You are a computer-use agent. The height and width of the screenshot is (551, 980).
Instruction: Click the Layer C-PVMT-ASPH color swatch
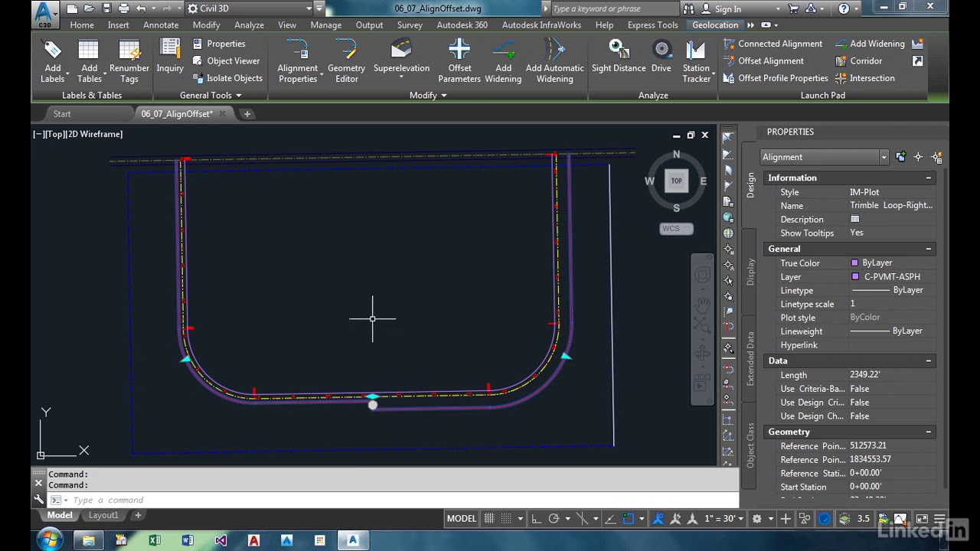854,277
